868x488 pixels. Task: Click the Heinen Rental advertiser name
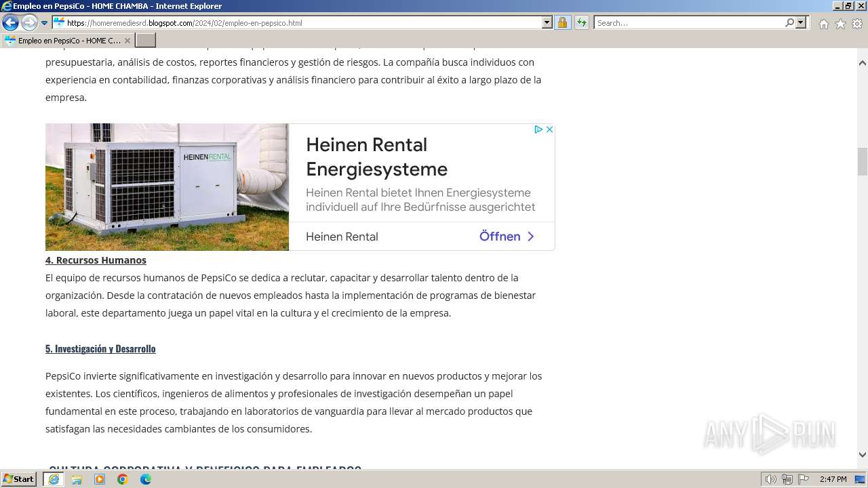tap(342, 237)
